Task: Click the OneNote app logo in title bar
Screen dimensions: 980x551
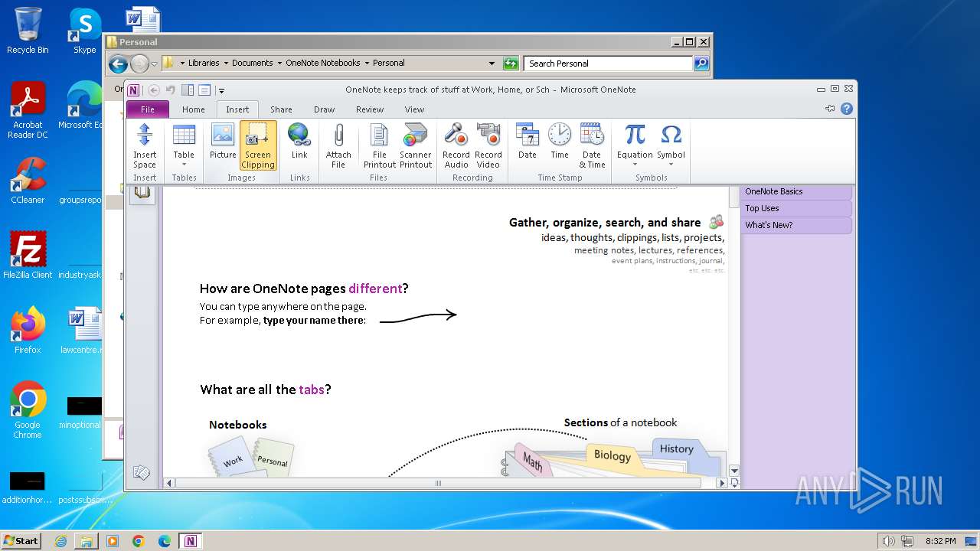Action: pos(134,90)
